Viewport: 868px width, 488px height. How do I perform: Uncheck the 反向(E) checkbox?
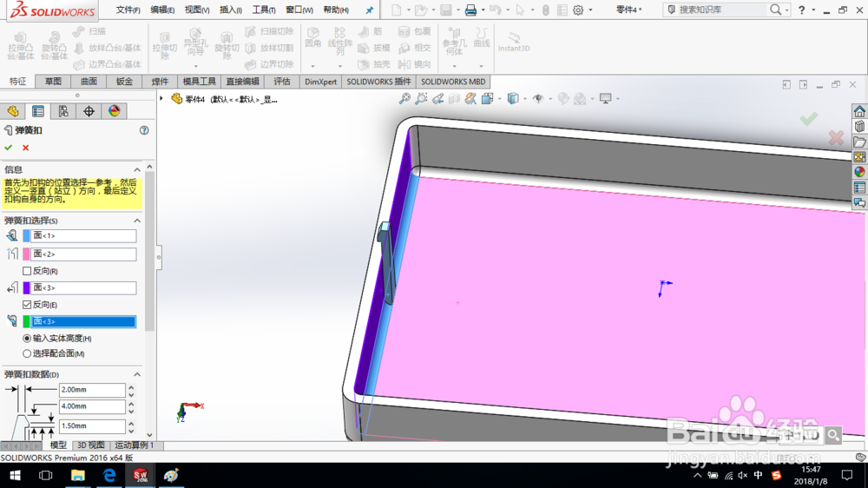[27, 305]
